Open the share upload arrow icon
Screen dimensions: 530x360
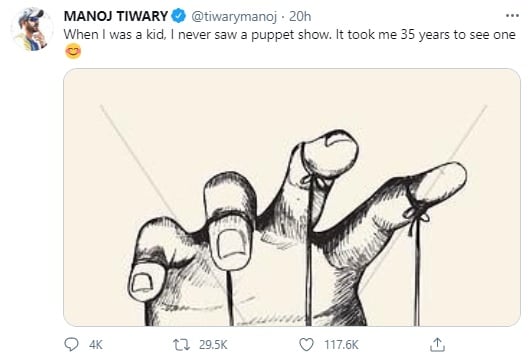pyautogui.click(x=437, y=344)
